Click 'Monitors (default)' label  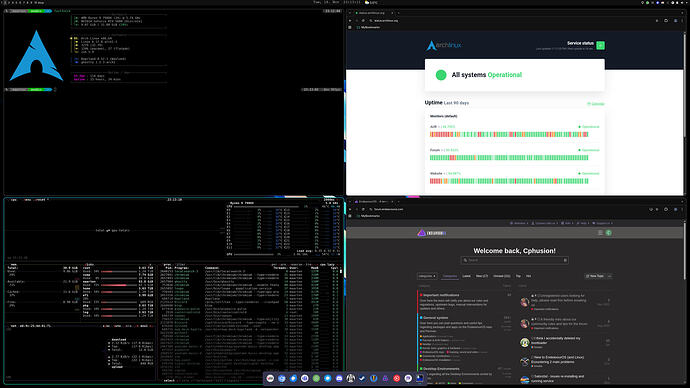444,116
